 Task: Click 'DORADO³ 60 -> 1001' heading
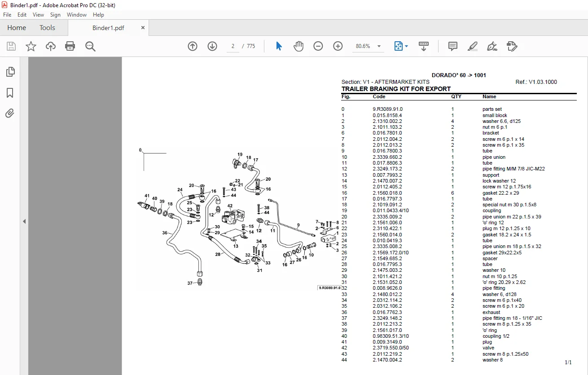point(459,75)
